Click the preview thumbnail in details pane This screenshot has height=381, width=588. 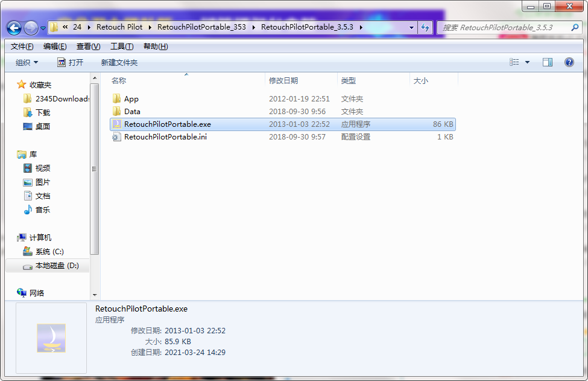click(x=51, y=338)
